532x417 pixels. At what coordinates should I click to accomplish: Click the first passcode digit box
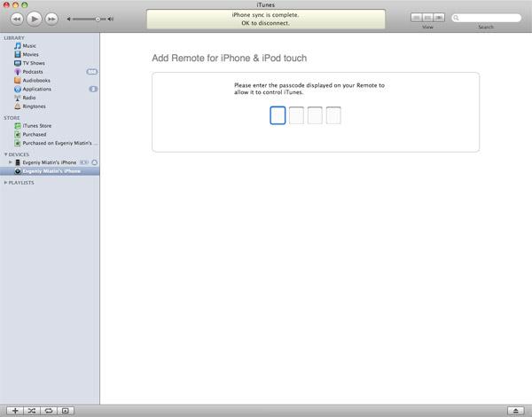[x=278, y=115]
